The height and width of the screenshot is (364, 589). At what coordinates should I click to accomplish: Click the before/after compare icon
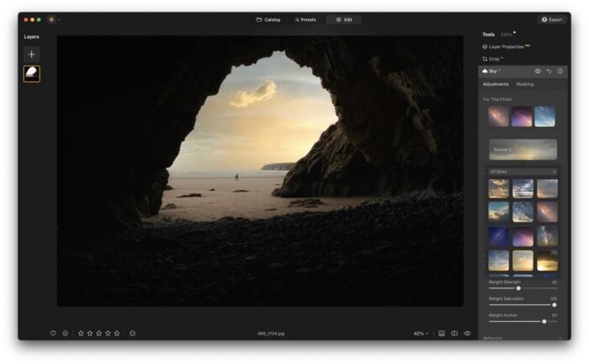click(x=454, y=333)
